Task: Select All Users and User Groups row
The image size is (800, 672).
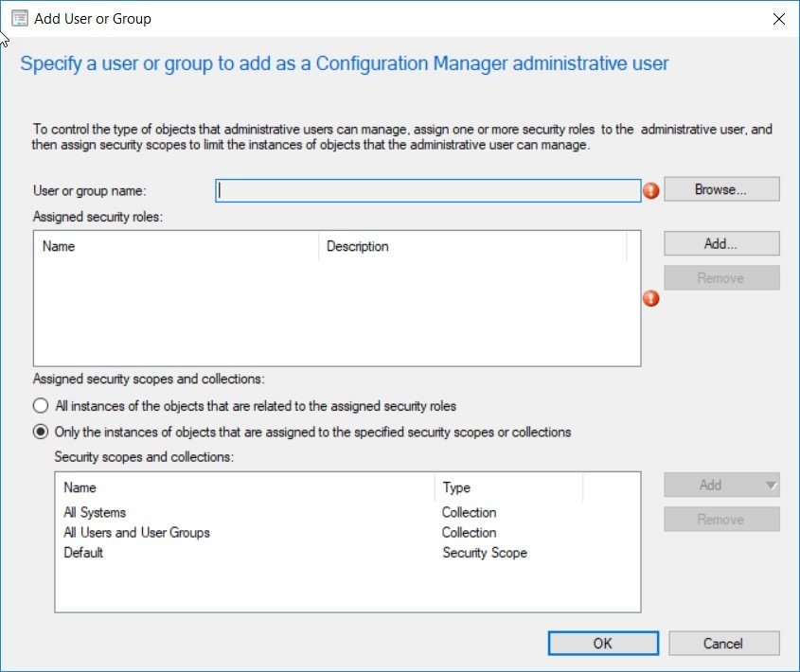Action: click(x=347, y=533)
